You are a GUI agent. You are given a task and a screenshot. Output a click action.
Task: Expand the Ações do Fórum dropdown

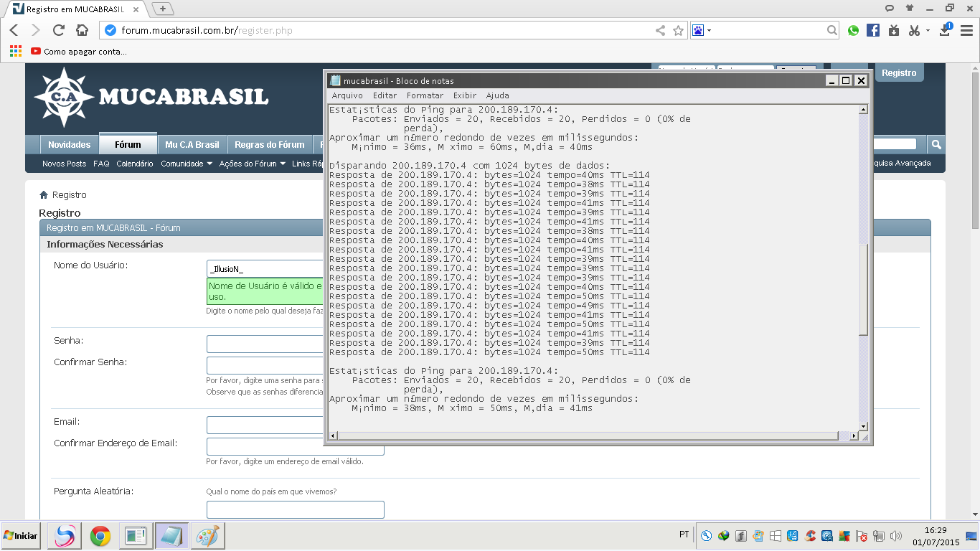pyautogui.click(x=252, y=164)
